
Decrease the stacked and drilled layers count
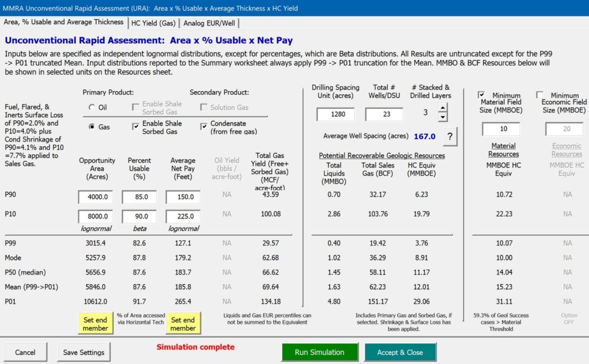(443, 117)
